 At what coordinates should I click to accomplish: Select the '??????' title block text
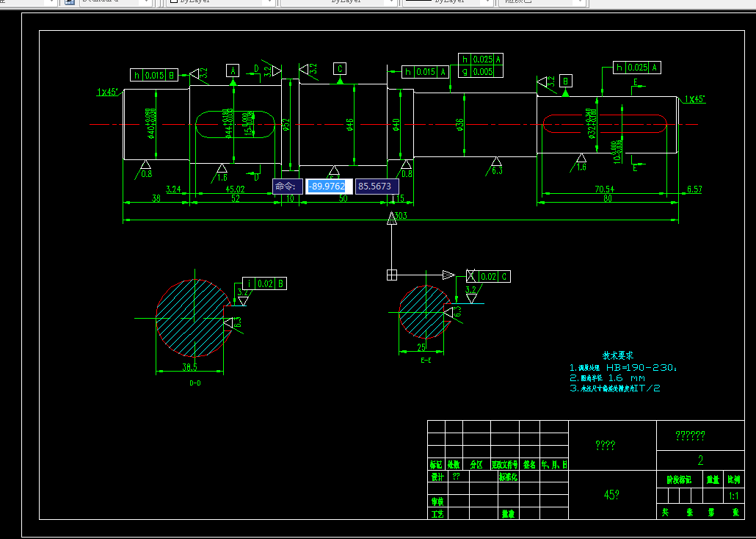pyautogui.click(x=690, y=435)
